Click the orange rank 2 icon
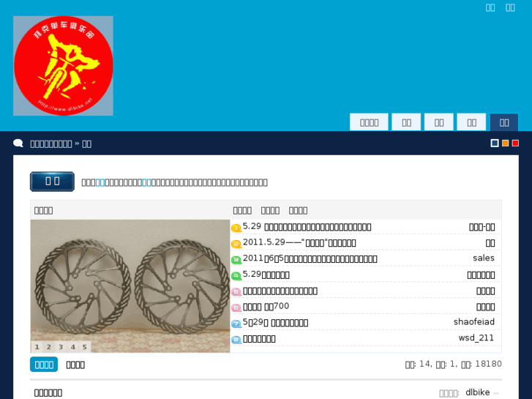 (236, 244)
